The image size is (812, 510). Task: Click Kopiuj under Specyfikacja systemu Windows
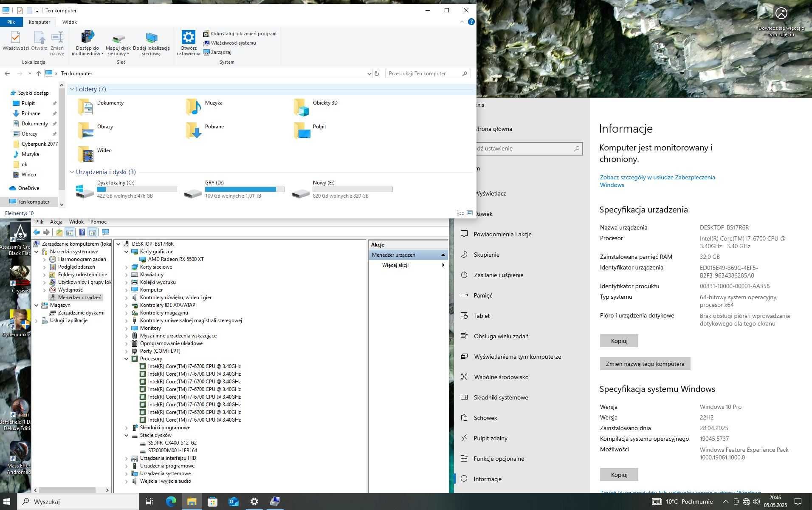tap(619, 475)
